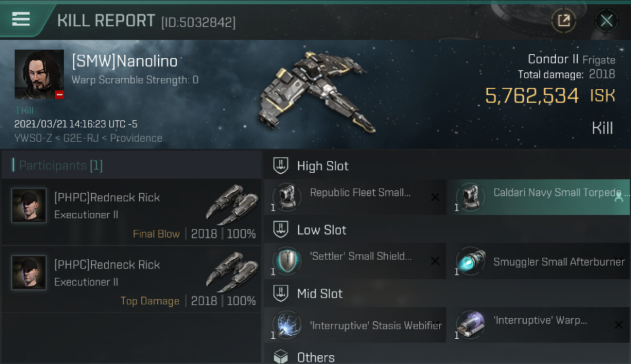This screenshot has width=631, height=364.
Task: Click the Executioner II ship image for Final Blow
Action: pos(232,204)
